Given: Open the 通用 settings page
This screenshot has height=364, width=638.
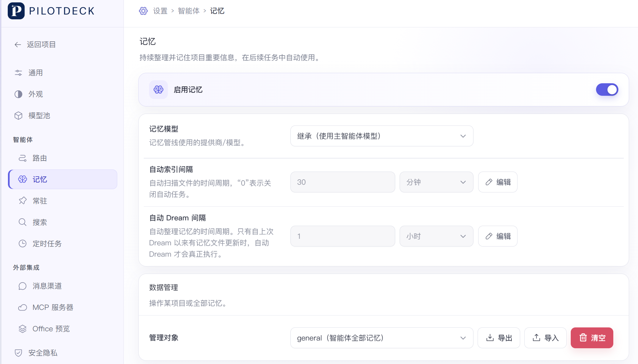Looking at the screenshot, I should [x=62, y=73].
